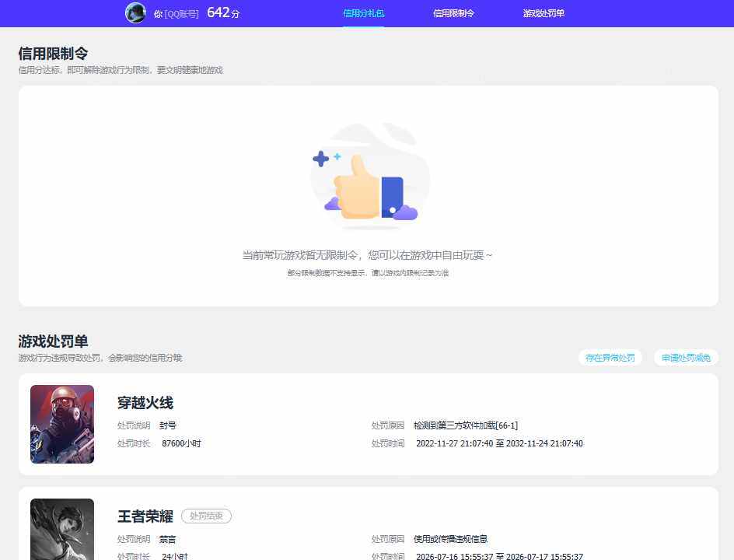Image resolution: width=734 pixels, height=560 pixels.
Task: Click the thumbs-up illustration
Action: 370,177
